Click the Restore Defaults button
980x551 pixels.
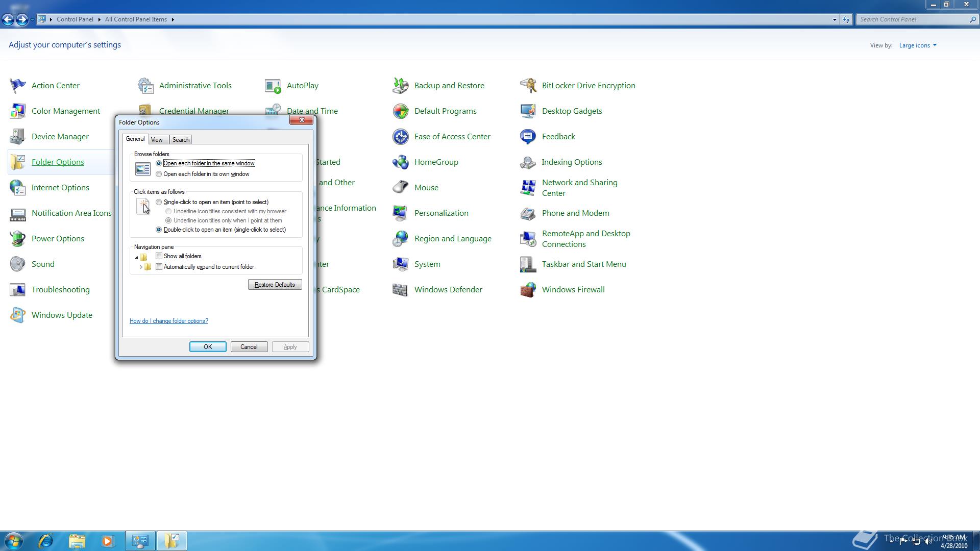pos(275,285)
